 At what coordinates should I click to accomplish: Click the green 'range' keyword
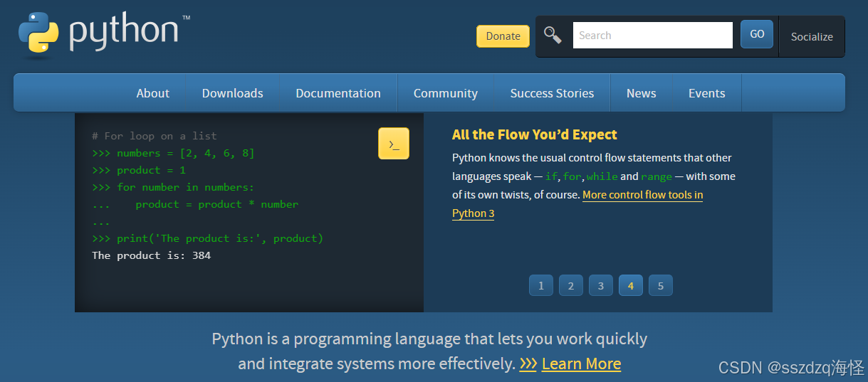point(657,176)
